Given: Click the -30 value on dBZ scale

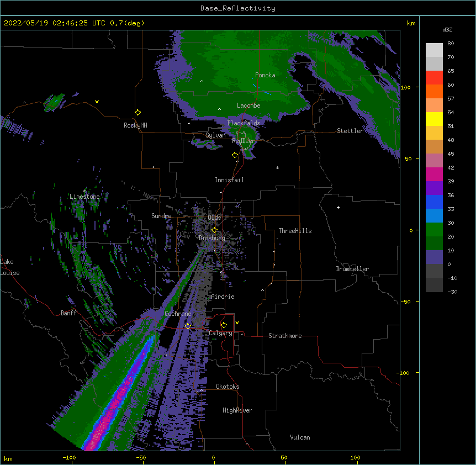Looking at the screenshot, I should point(452,292).
